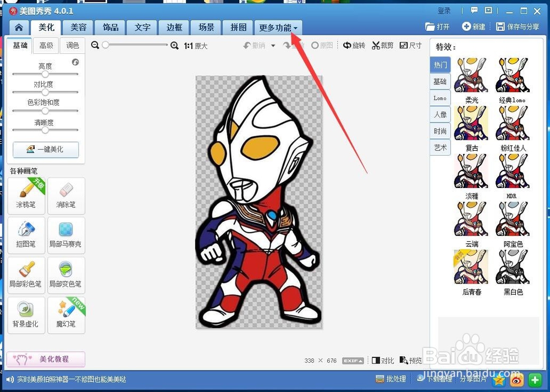
Task: Expand the undo history dropdown arrow
Action: pyautogui.click(x=273, y=46)
